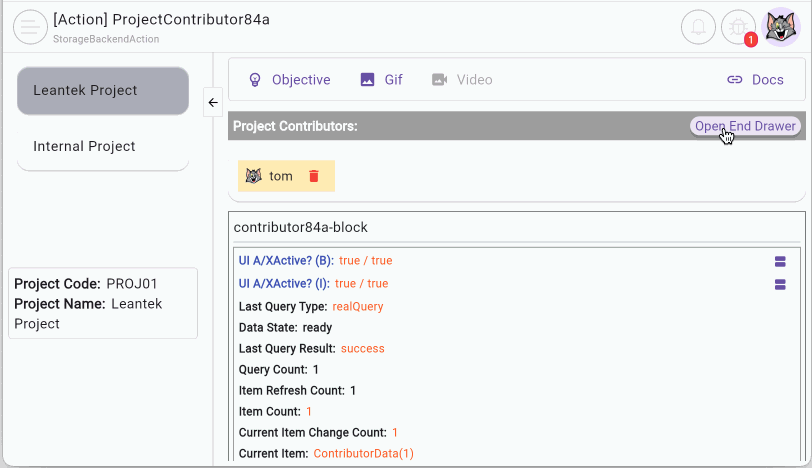812x468 pixels.
Task: Click the ContributorData(1) current item value
Action: click(363, 453)
